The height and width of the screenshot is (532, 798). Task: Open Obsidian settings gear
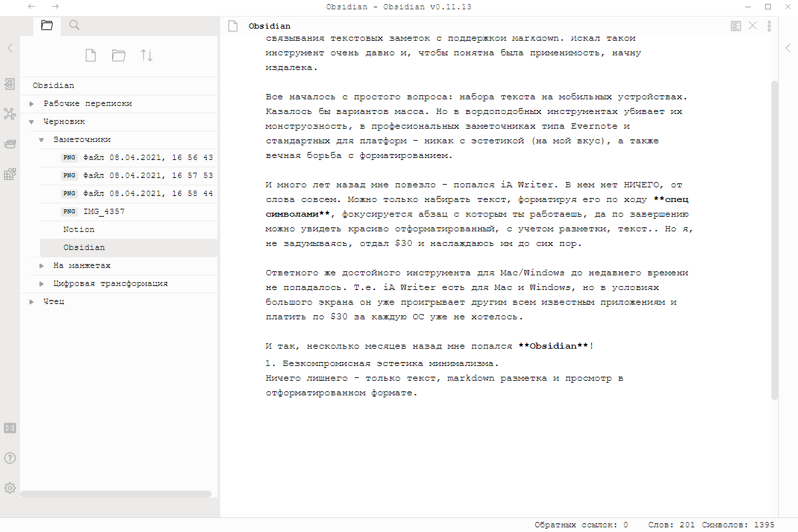click(9, 488)
